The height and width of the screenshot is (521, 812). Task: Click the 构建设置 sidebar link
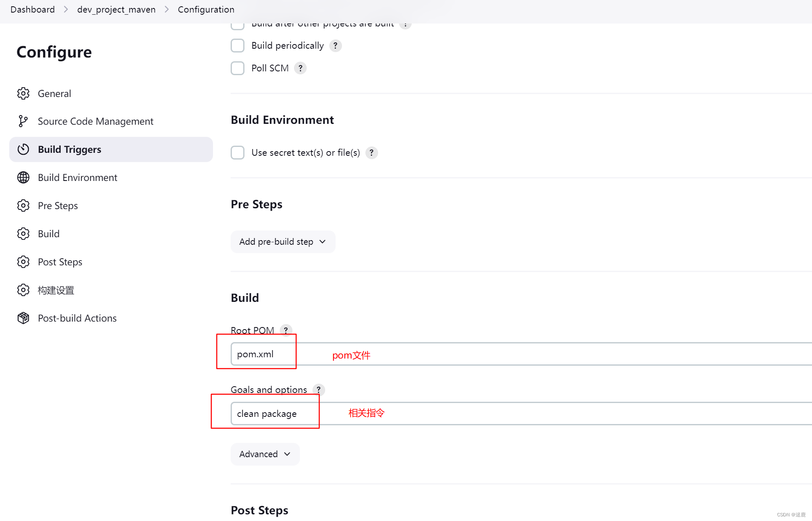pos(57,290)
